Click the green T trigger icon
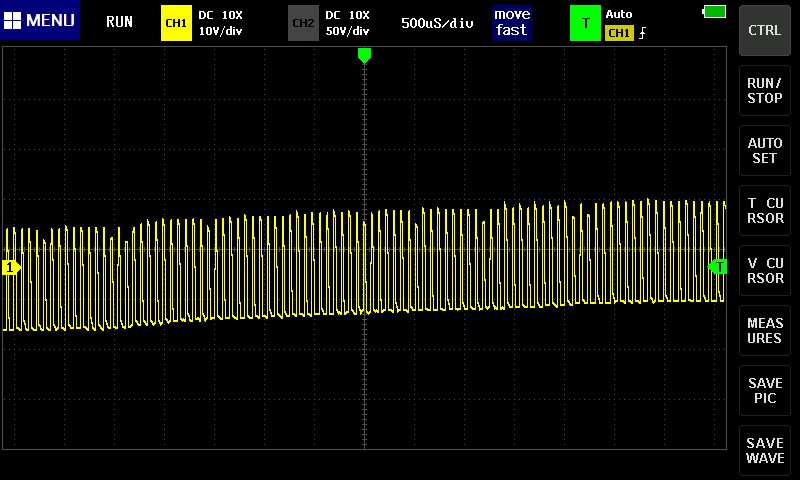 585,22
